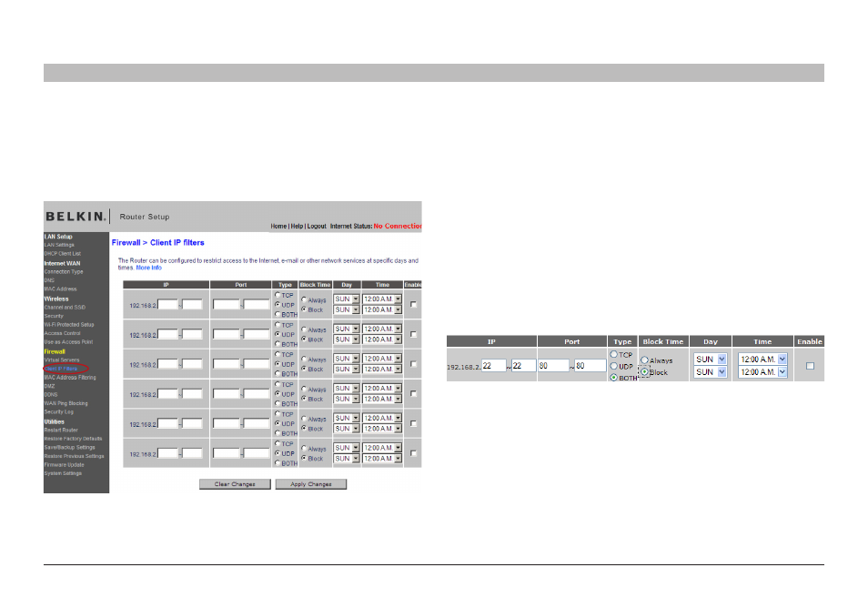Tick Enable checkbox in last filter table row
The width and height of the screenshot is (868, 608).
point(413,453)
